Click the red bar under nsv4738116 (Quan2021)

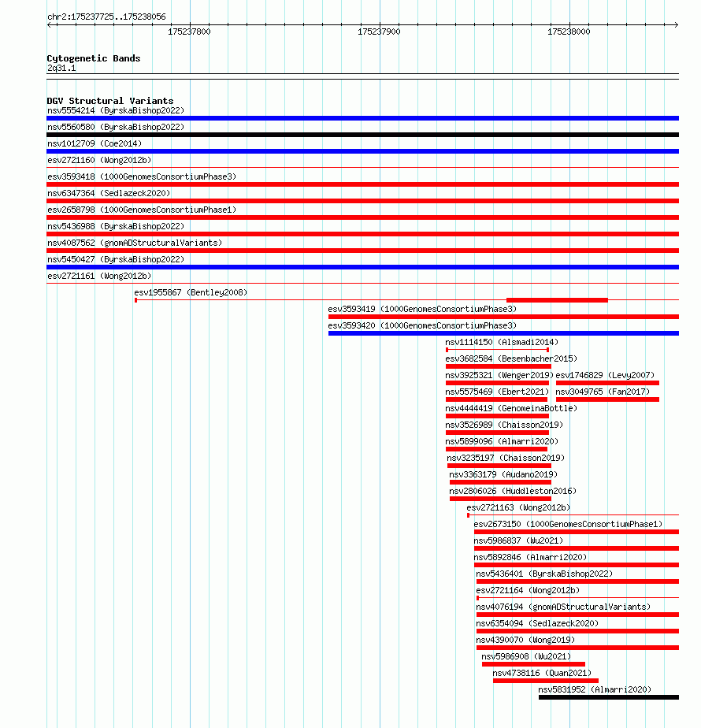(x=546, y=681)
